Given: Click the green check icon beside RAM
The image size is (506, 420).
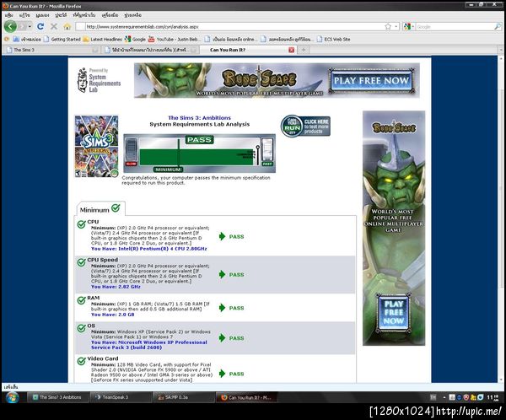Looking at the screenshot, I should 82,300.
